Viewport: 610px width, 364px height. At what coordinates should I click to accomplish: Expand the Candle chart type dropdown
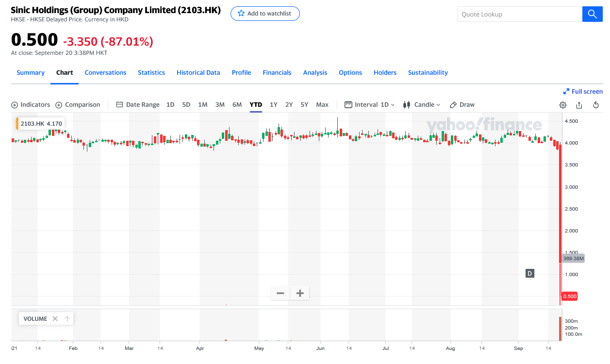click(x=422, y=104)
